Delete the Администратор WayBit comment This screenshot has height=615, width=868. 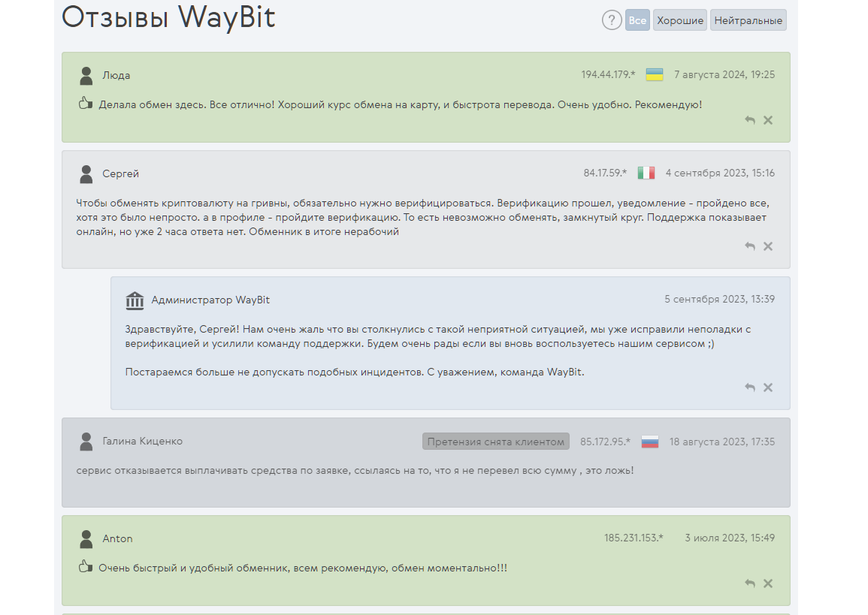click(768, 387)
